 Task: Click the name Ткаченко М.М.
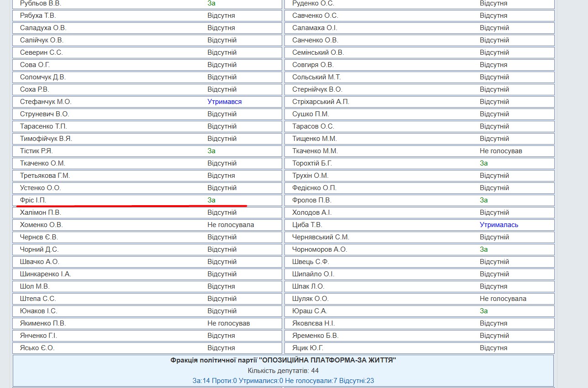(x=315, y=151)
